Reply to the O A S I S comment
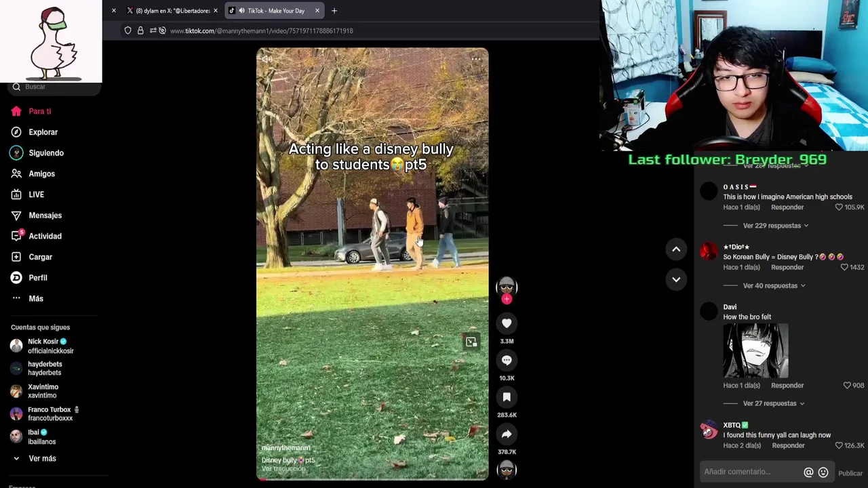This screenshot has width=868, height=488. pyautogui.click(x=787, y=207)
